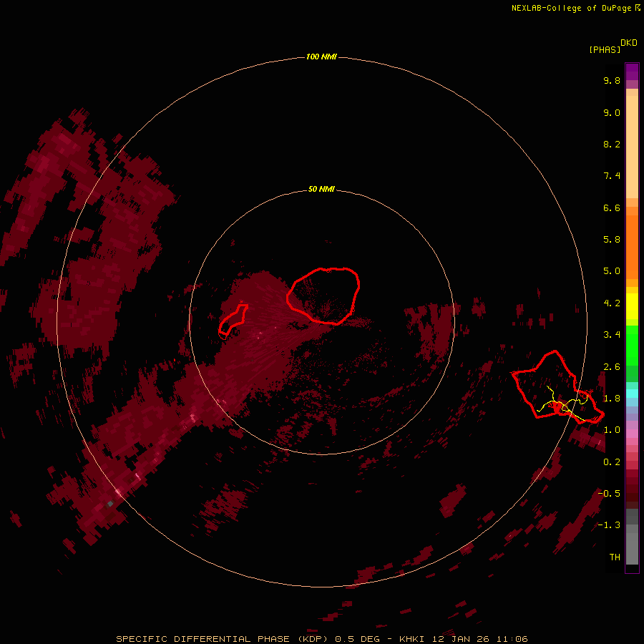Click the 8.2 value on the color scale
The width and height of the screenshot is (644, 644).
point(612,145)
